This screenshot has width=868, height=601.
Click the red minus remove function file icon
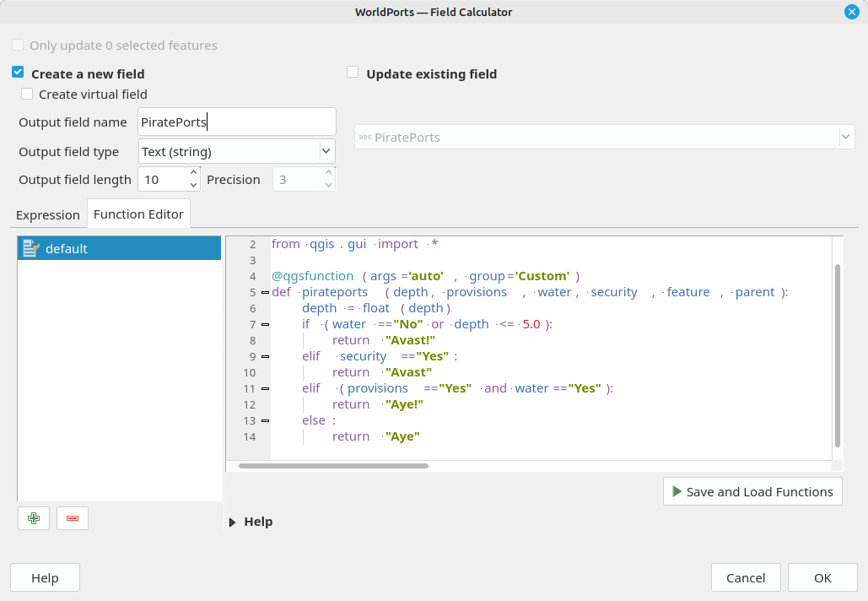[73, 518]
